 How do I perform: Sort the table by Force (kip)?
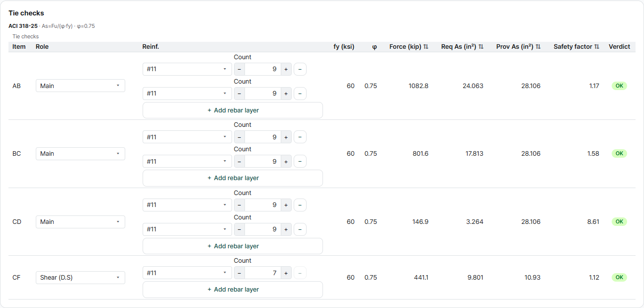(x=425, y=47)
